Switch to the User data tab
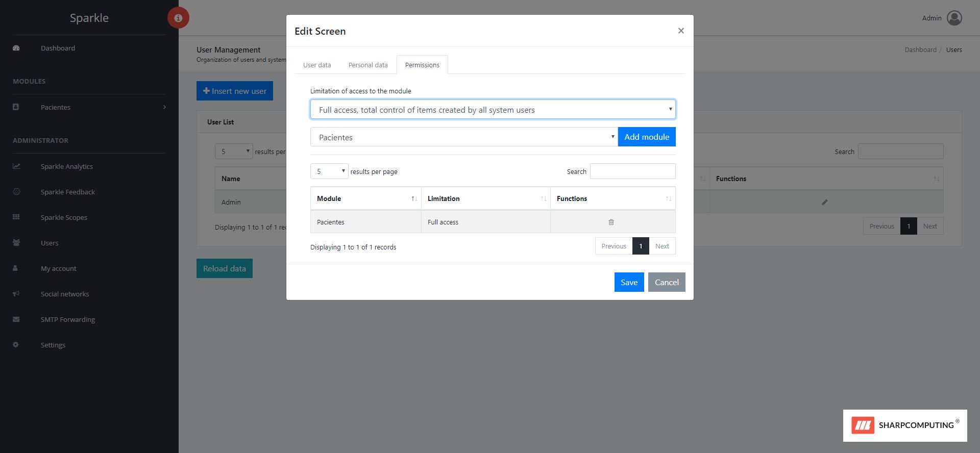Image resolution: width=980 pixels, height=453 pixels. (x=317, y=65)
